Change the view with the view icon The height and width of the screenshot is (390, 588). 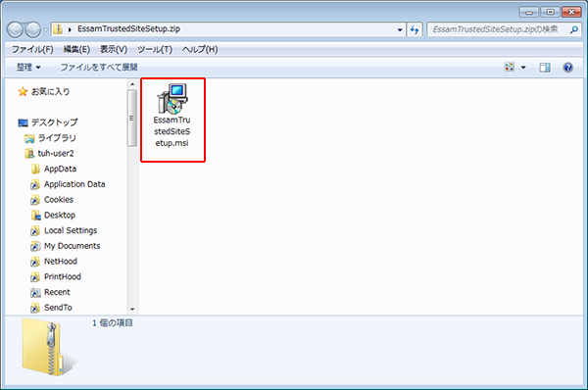tap(510, 68)
